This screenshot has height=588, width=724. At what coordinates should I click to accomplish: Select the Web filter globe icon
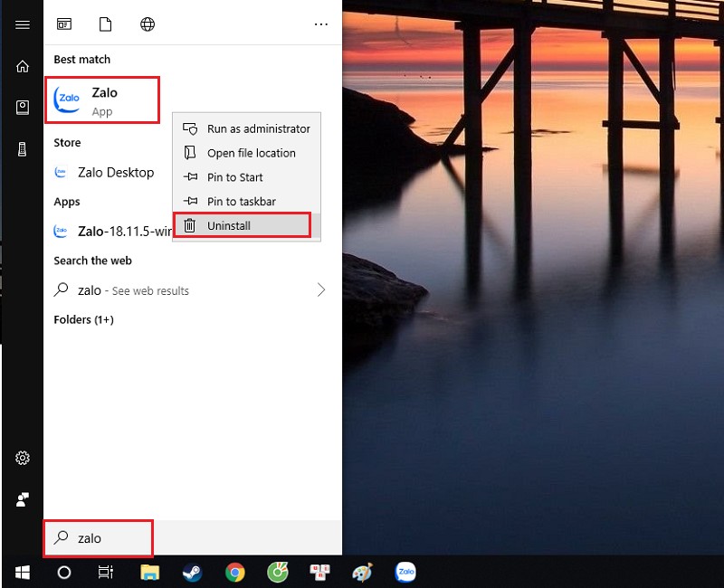click(x=148, y=24)
